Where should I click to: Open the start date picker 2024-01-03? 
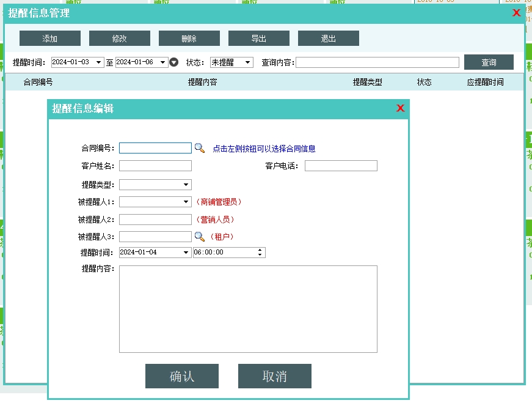click(x=100, y=62)
